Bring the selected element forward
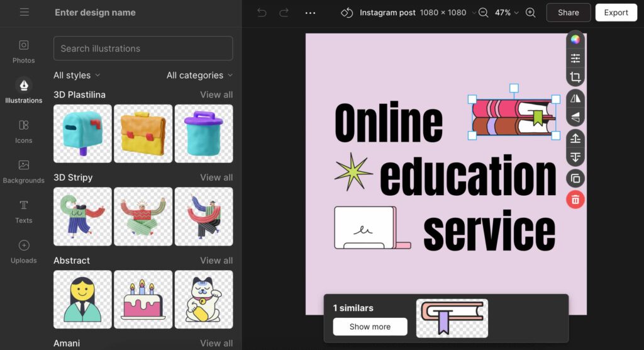 point(575,138)
